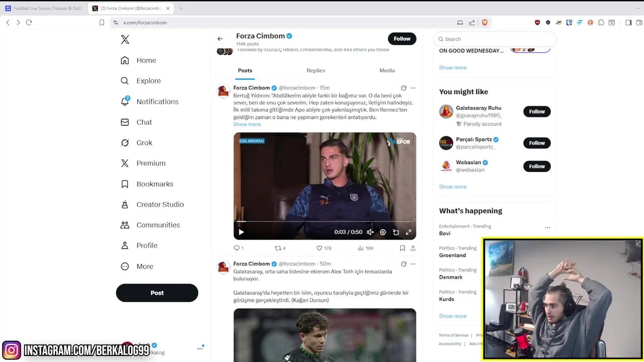
Task: Open Grok icon on the 50m post
Action: pos(404,264)
